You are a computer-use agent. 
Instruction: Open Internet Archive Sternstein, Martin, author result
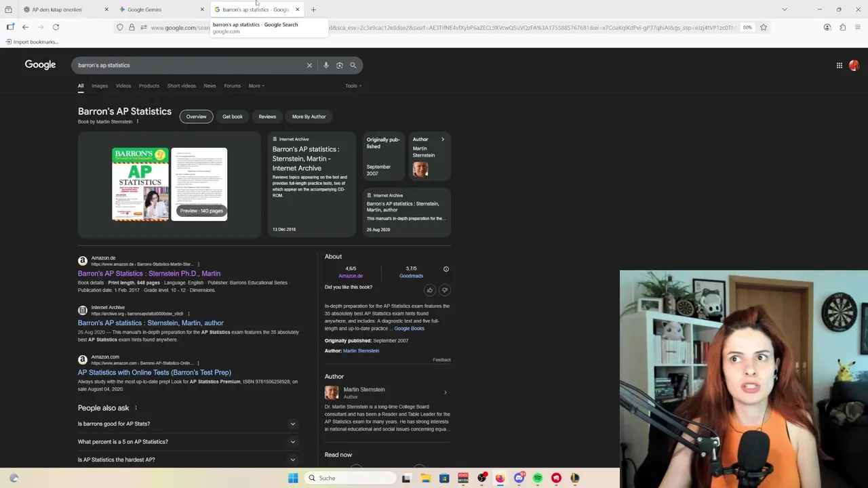[151, 323]
